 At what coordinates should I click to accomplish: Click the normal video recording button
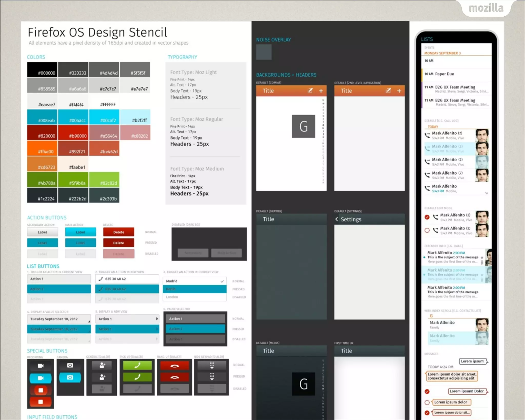(41, 366)
